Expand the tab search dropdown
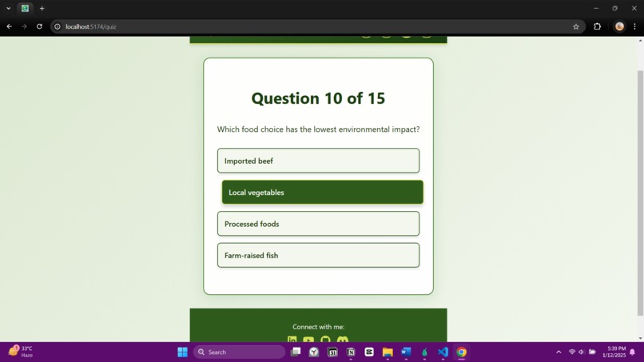 point(8,8)
